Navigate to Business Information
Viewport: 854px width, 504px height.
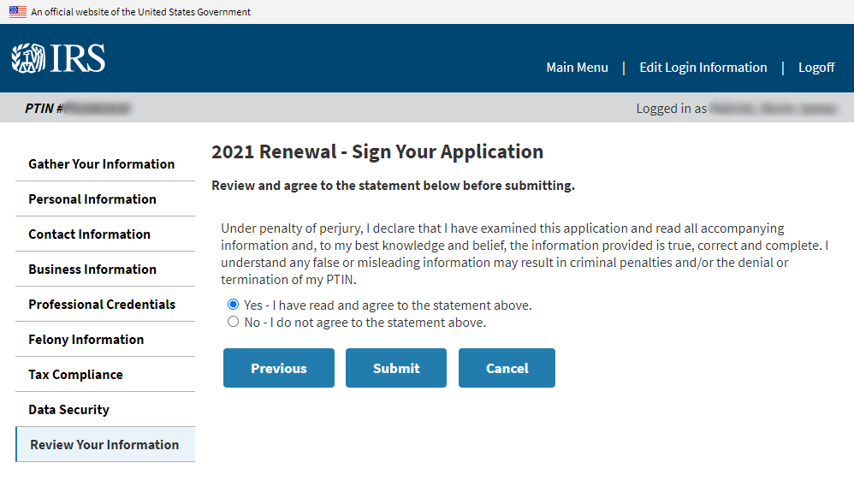[x=105, y=270]
